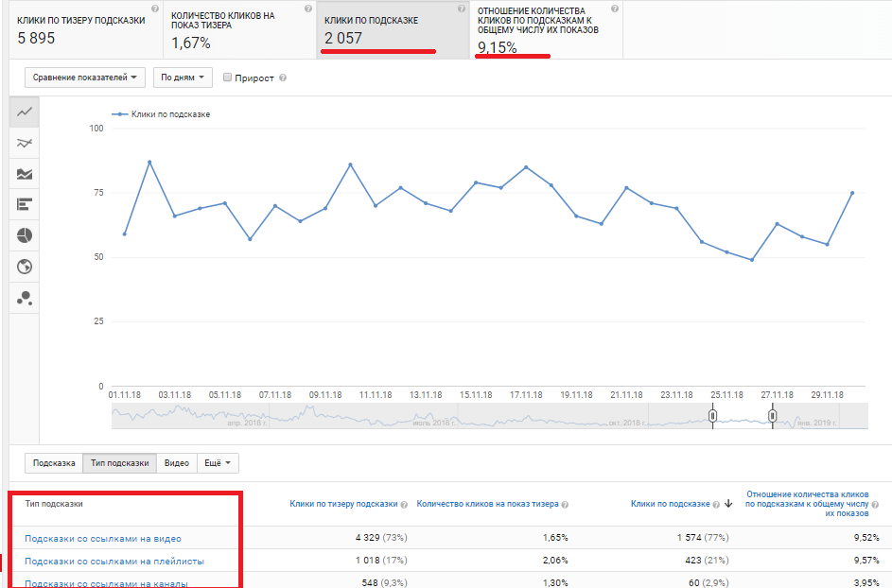Enable the Прирост checkbox
The height and width of the screenshot is (588, 892).
click(x=227, y=78)
